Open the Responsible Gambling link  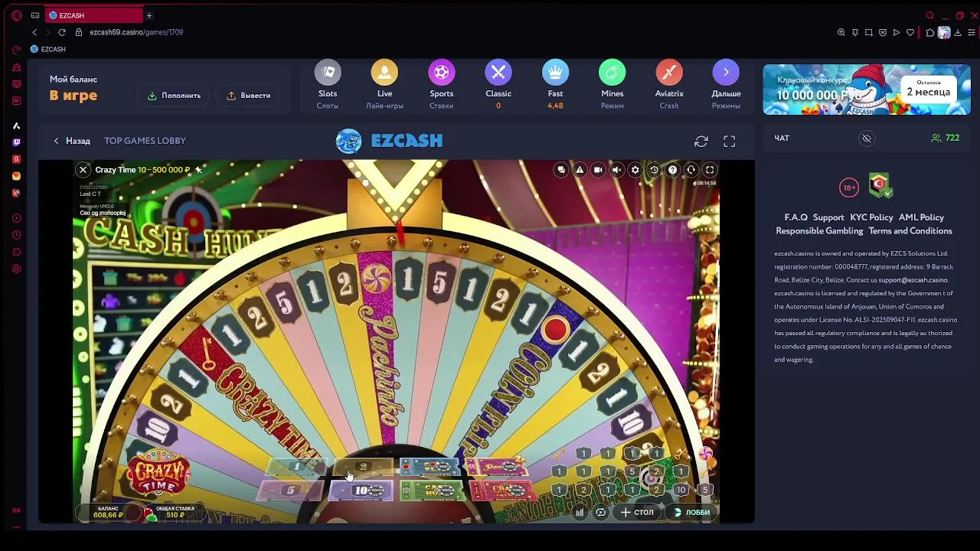click(819, 231)
